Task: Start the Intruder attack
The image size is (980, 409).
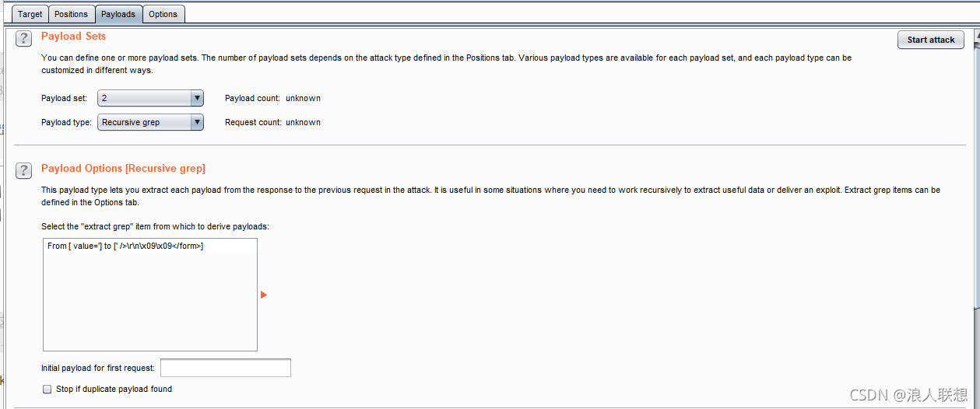Action: click(x=931, y=40)
